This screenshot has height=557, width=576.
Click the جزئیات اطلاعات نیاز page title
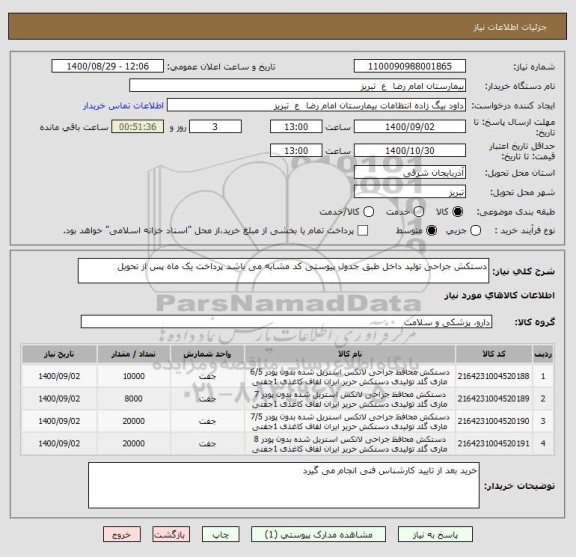[x=510, y=27]
